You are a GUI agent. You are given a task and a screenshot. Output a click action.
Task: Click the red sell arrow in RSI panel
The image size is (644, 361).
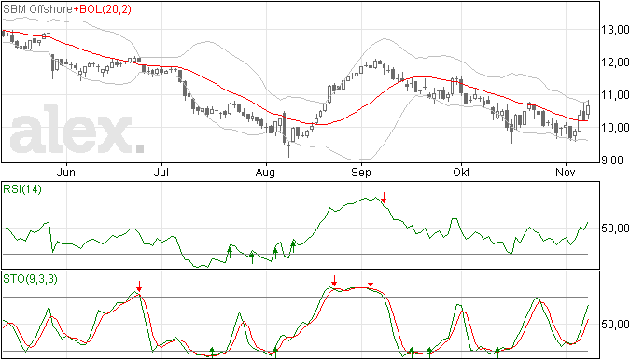(384, 197)
